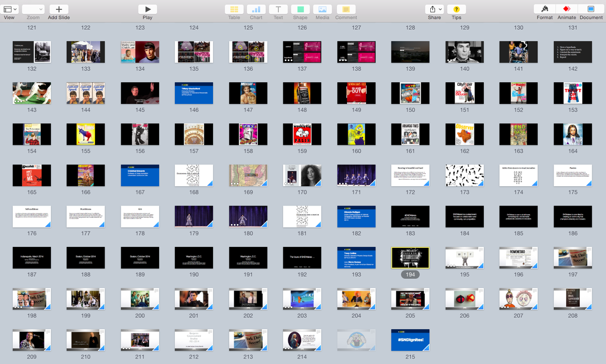
Task: Select slide 161 Arkansas Times cover
Action: click(411, 134)
